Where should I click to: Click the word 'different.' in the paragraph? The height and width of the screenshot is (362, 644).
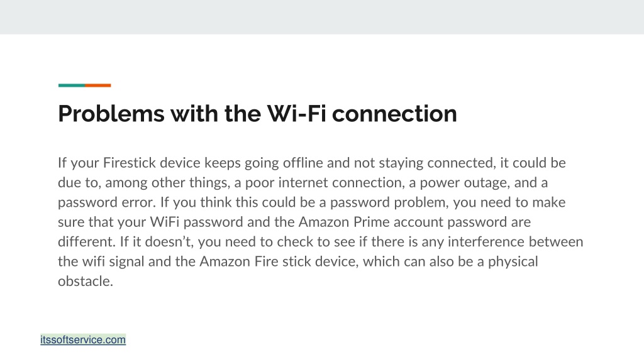[87, 242]
